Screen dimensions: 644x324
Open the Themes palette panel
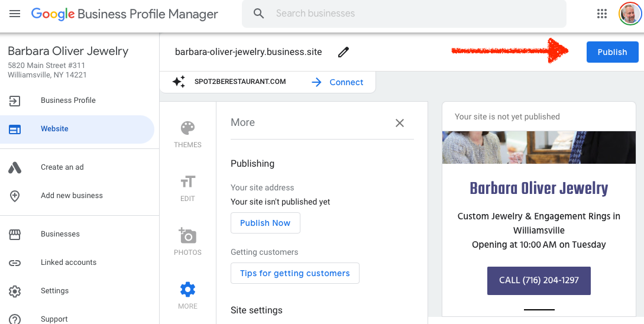click(x=187, y=134)
